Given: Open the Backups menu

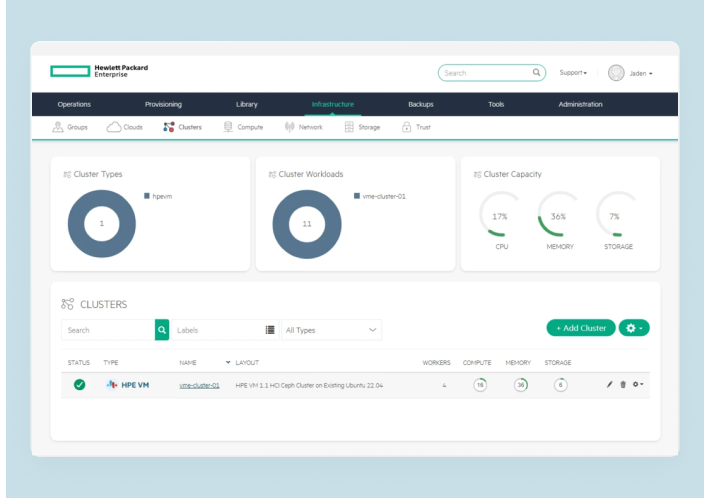Looking at the screenshot, I should click(421, 104).
